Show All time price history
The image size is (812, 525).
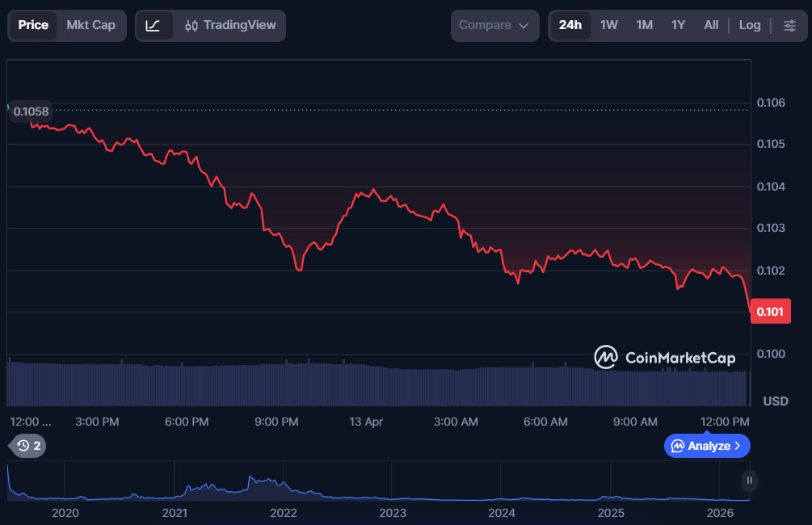pos(711,25)
